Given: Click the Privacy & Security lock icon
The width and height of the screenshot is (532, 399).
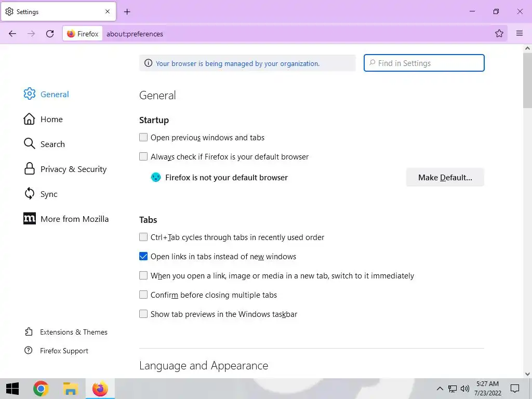Looking at the screenshot, I should [30, 169].
